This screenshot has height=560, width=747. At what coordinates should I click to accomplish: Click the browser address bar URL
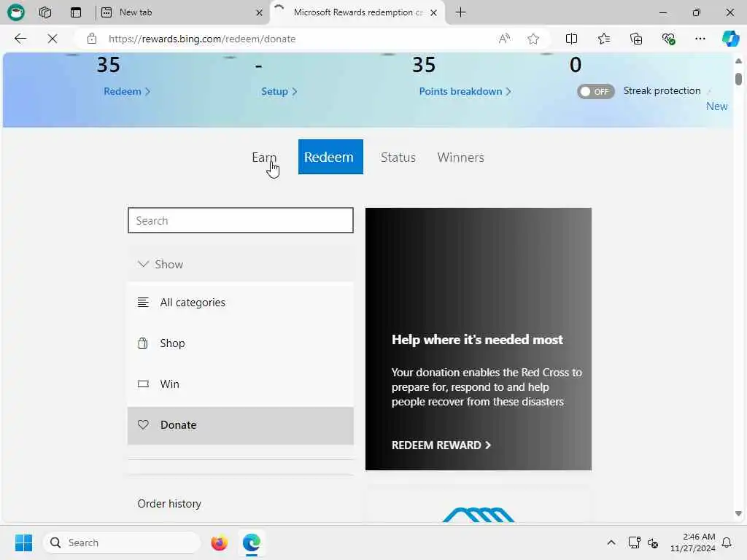(x=202, y=39)
